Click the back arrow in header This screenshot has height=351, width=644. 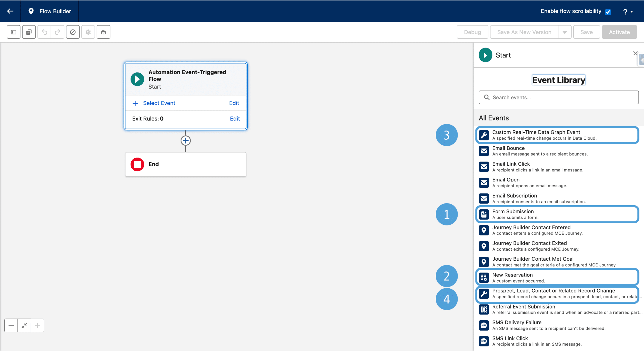pyautogui.click(x=10, y=11)
